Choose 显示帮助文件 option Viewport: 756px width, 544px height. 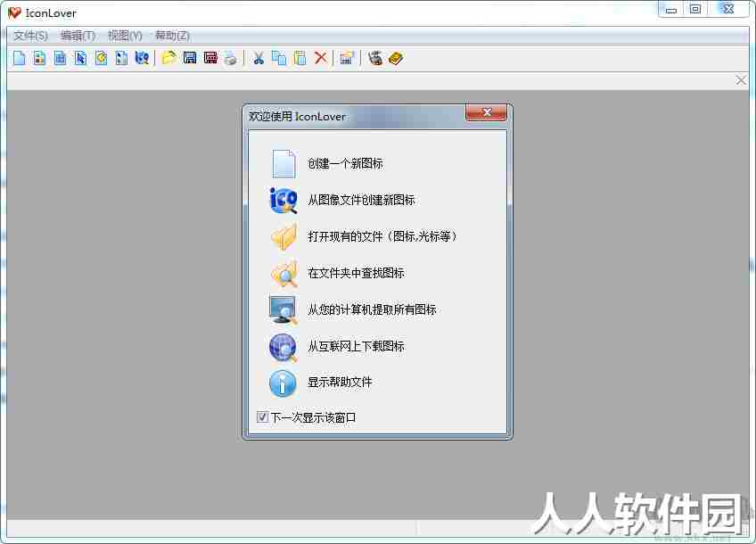(x=340, y=383)
